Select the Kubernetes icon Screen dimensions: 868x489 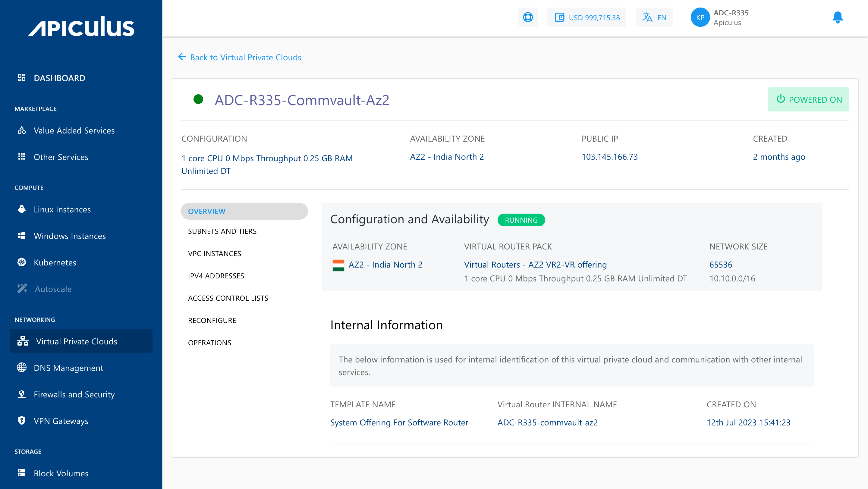(x=22, y=262)
